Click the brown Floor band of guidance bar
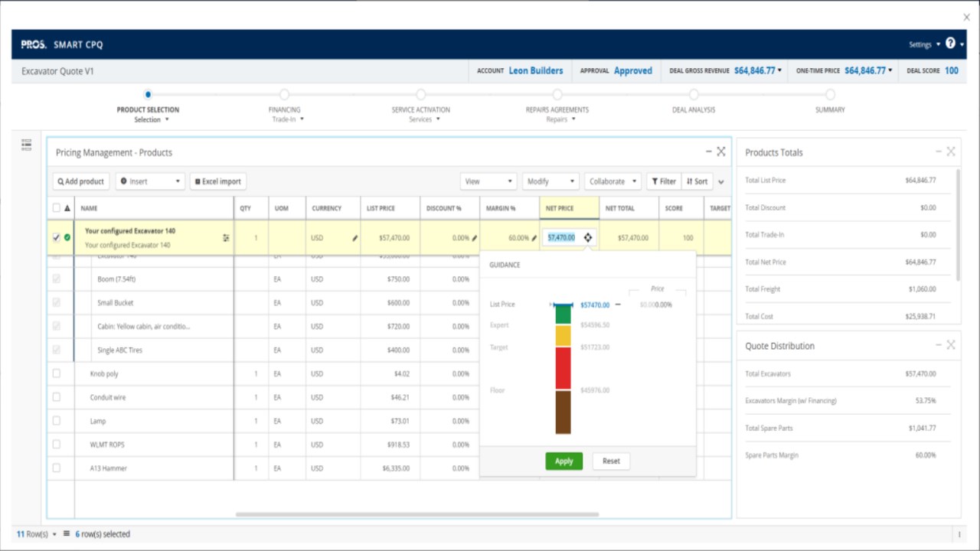The image size is (980, 551). tap(563, 412)
